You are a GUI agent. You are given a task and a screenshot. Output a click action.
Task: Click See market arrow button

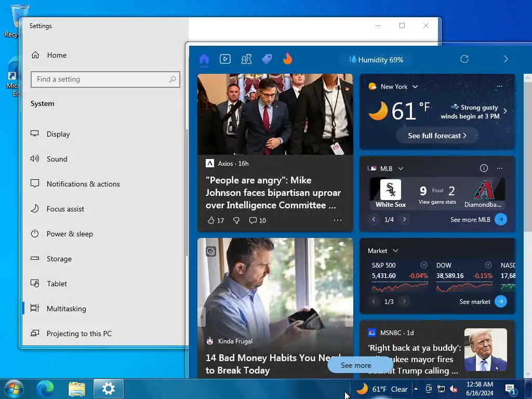pos(501,301)
